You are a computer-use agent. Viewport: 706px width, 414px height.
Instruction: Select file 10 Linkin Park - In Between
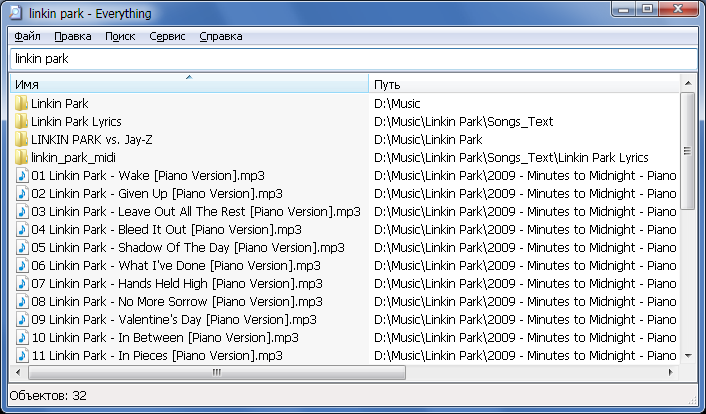click(165, 338)
